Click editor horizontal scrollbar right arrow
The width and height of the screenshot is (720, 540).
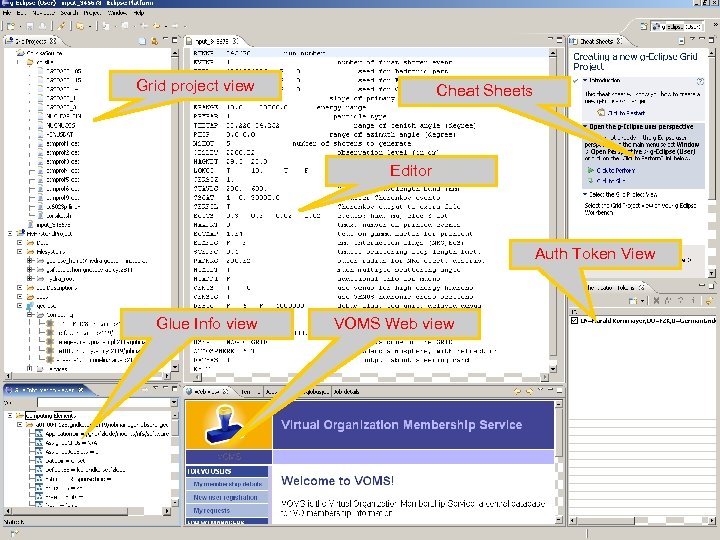click(x=545, y=377)
